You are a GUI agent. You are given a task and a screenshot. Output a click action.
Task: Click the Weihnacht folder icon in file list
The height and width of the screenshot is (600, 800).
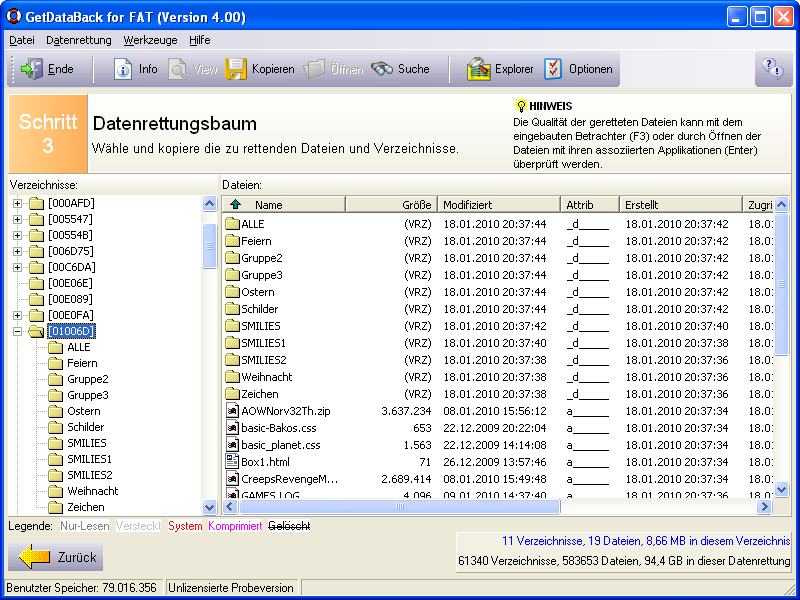tap(233, 377)
